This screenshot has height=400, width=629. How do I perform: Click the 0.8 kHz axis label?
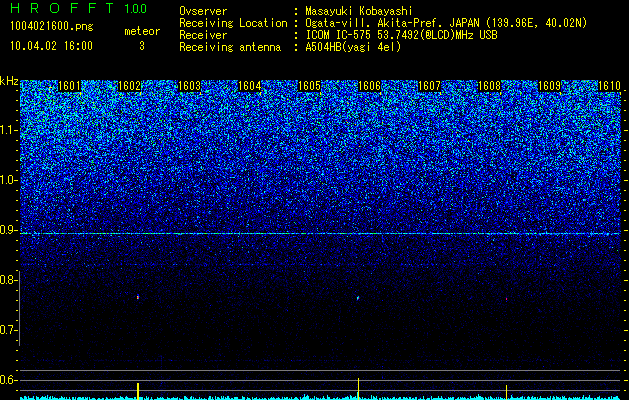8,280
